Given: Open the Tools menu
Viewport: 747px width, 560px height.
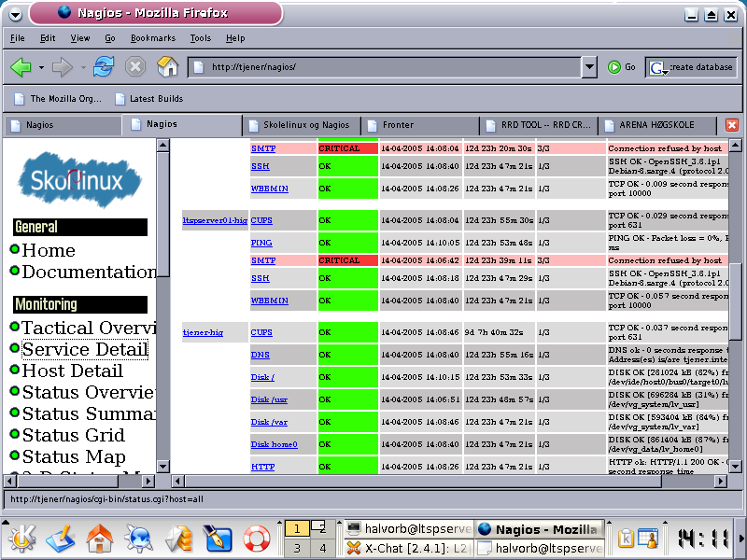Looking at the screenshot, I should click(x=200, y=38).
